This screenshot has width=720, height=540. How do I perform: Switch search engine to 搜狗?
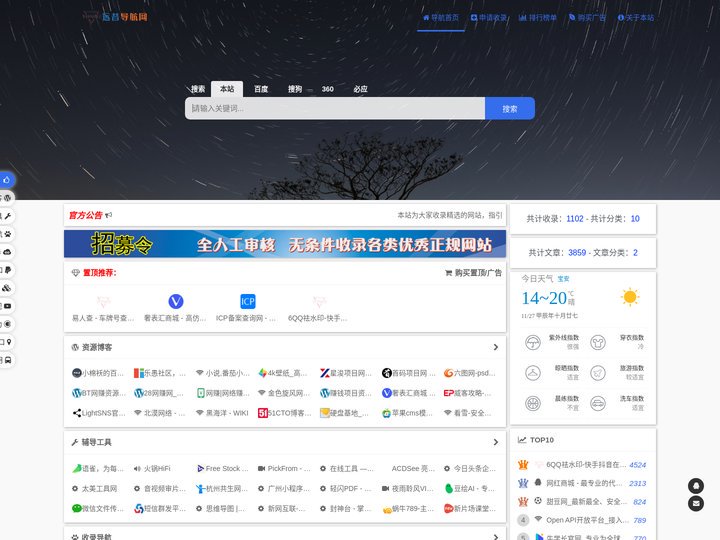295,89
